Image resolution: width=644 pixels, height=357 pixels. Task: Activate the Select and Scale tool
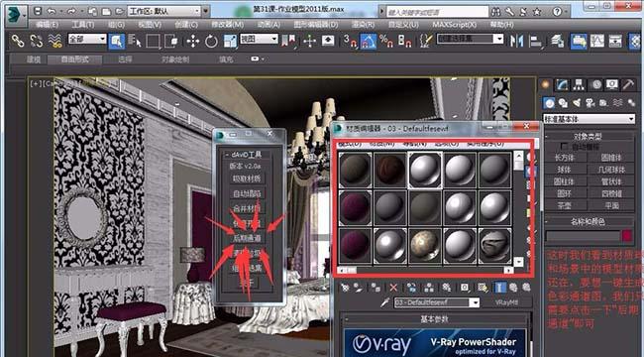(x=230, y=41)
